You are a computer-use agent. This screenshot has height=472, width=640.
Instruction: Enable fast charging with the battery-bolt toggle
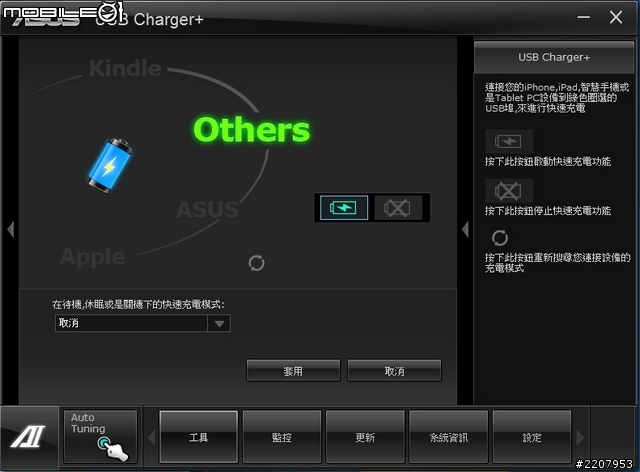click(x=344, y=208)
